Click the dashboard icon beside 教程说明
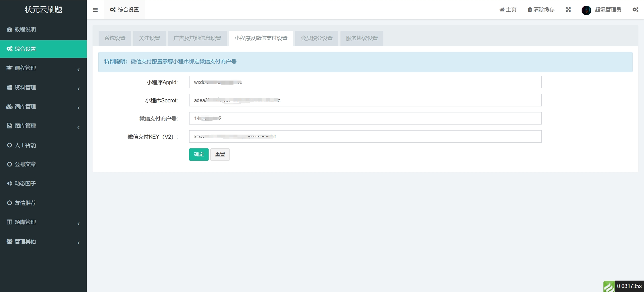Image resolution: width=644 pixels, height=292 pixels. [9, 30]
